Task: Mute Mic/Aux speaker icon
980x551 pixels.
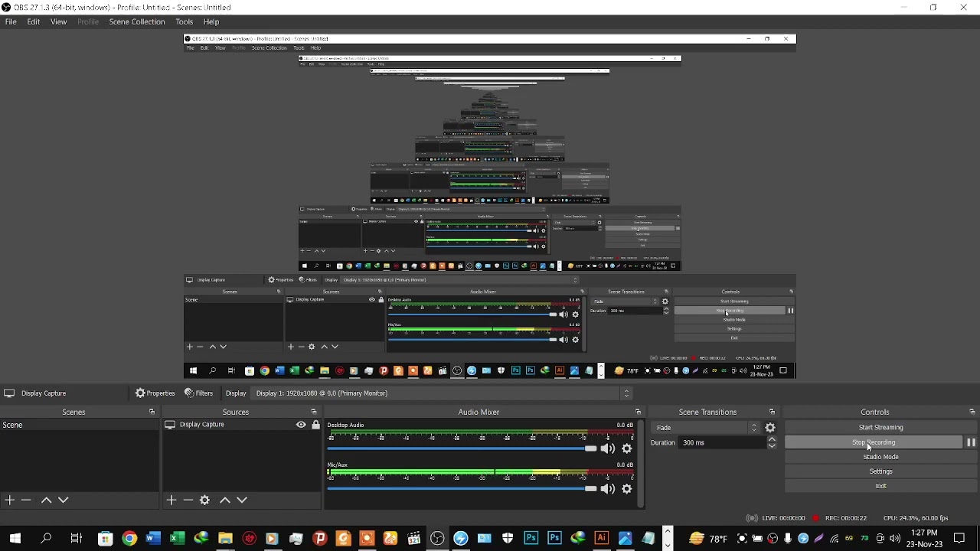Action: click(x=608, y=489)
